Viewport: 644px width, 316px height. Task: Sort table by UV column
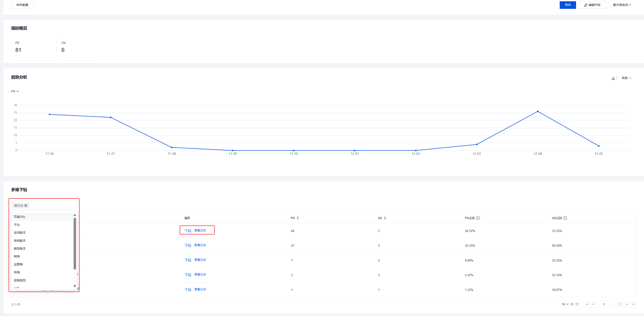[x=385, y=218]
